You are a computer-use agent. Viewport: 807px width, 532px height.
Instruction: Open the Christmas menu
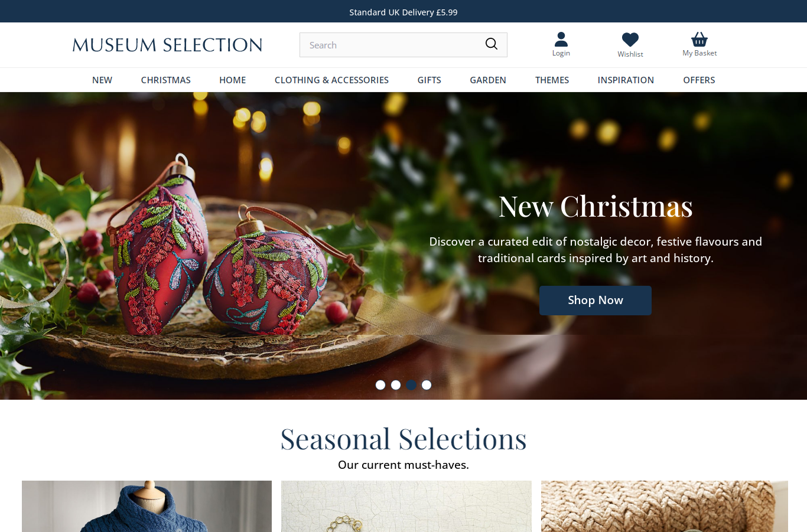(166, 80)
